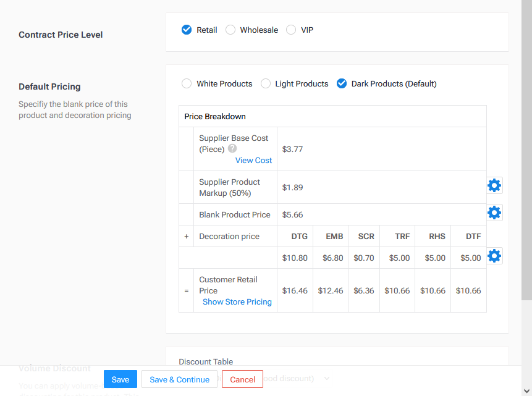
Task: Open settings gear beside Blank Product Price
Action: coord(494,212)
